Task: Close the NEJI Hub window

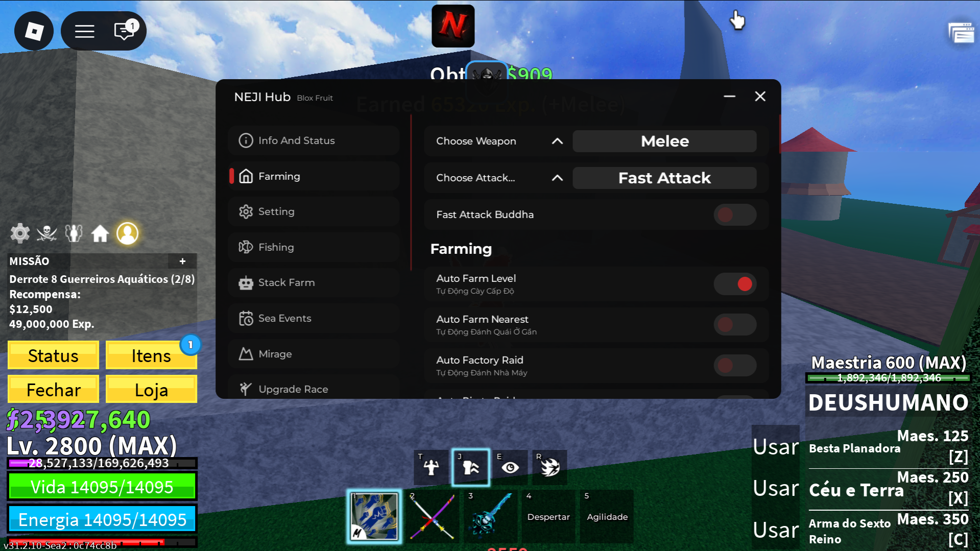Action: tap(760, 97)
